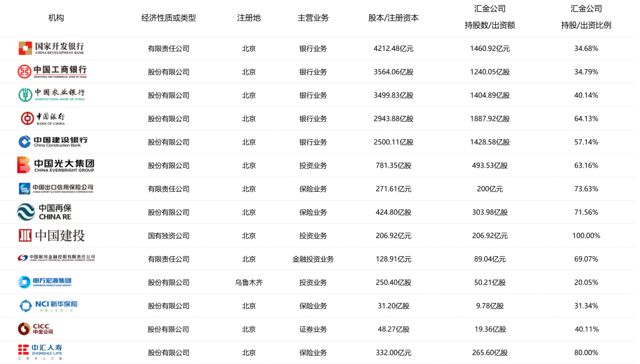Select the 1240.05亿股 cell
640x364 pixels.
click(x=490, y=72)
